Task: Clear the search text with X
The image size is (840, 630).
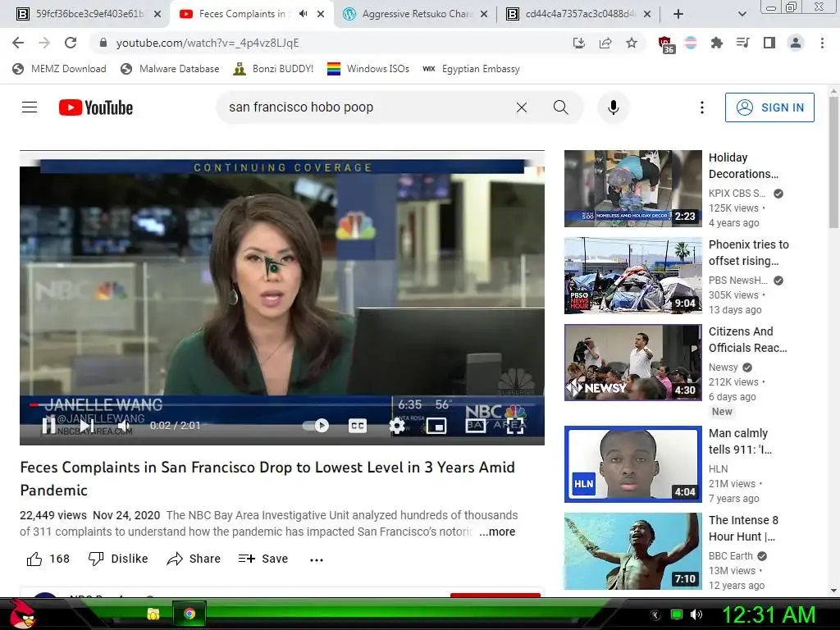Action: (x=521, y=107)
